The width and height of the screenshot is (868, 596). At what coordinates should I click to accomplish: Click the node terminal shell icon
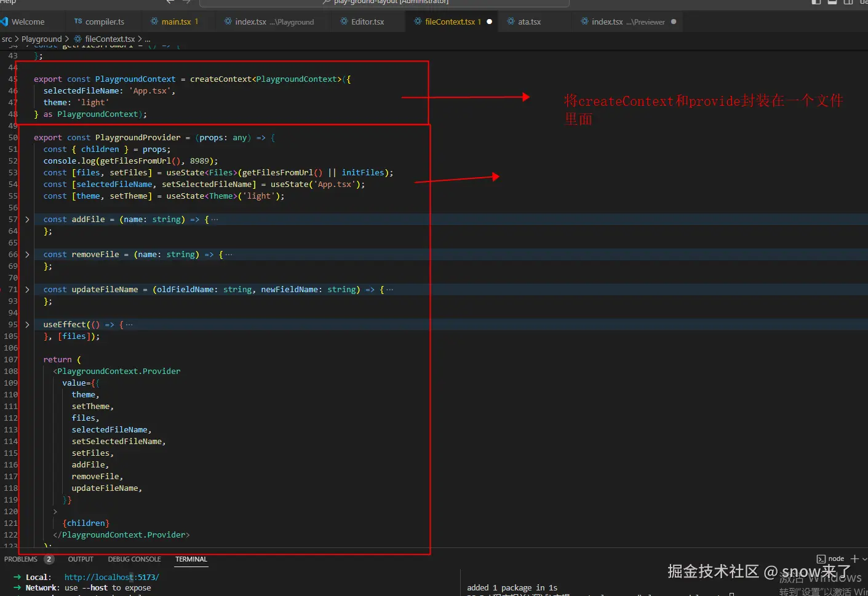tap(821, 559)
